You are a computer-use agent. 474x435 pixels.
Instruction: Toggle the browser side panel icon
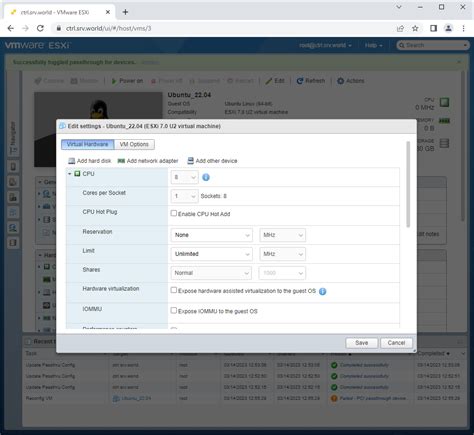point(433,28)
